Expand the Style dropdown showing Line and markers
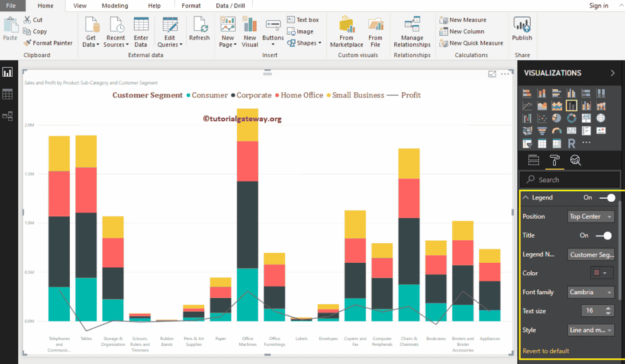625x364 pixels. point(590,329)
